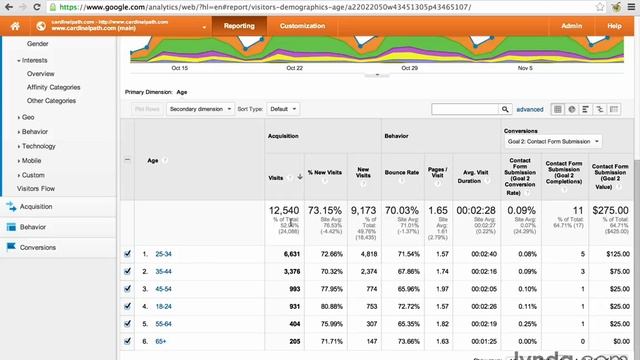640x360 pixels.
Task: Open the Sort Type Default dropdown
Action: [x=283, y=109]
